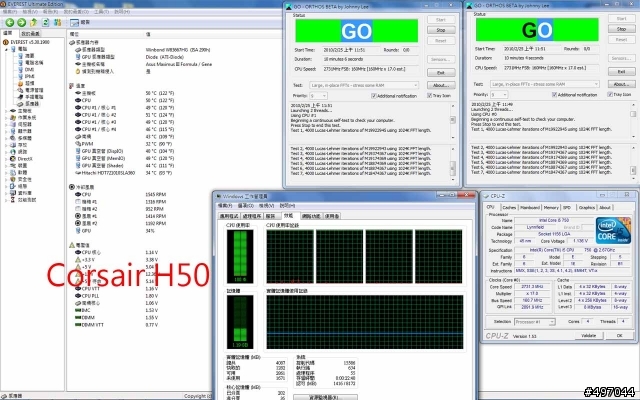Click the 電壓值 voltage warning triangle icon
The height and width of the screenshot is (400, 640).
coord(72,245)
